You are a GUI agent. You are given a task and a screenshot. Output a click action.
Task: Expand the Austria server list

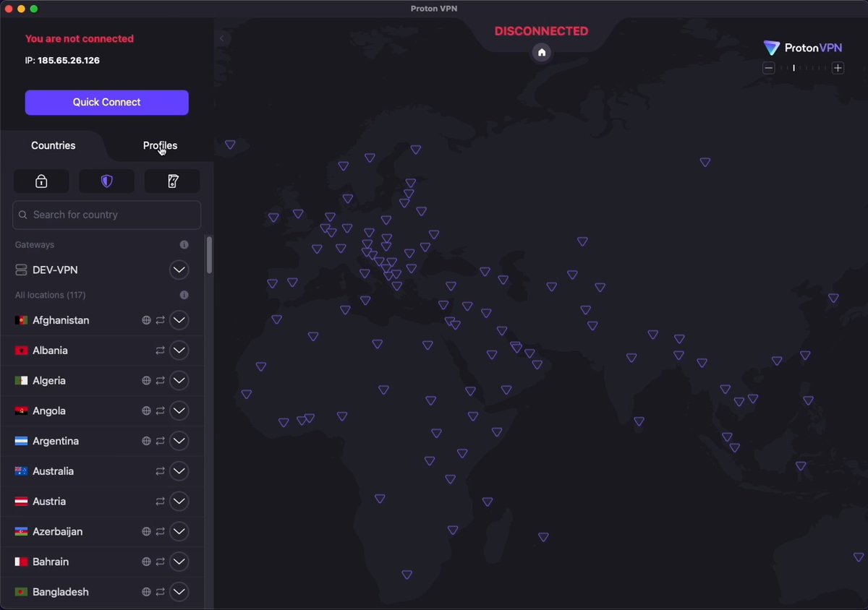(179, 502)
